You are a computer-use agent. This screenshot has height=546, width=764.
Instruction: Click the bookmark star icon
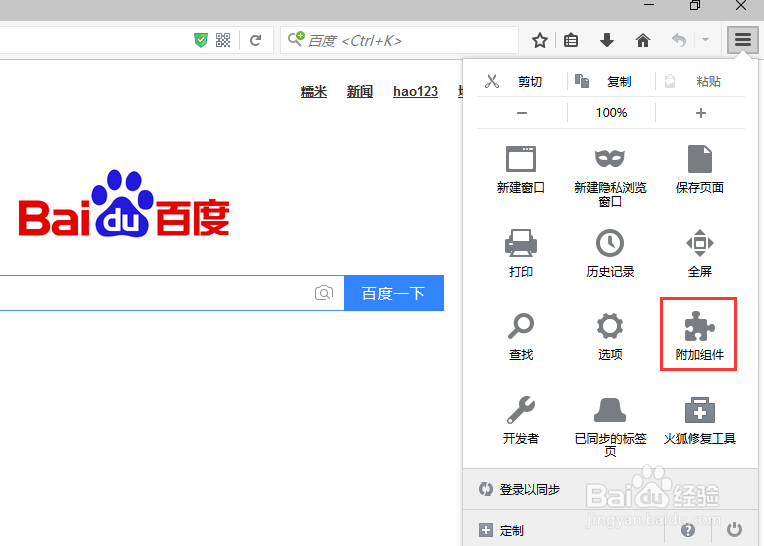[539, 40]
